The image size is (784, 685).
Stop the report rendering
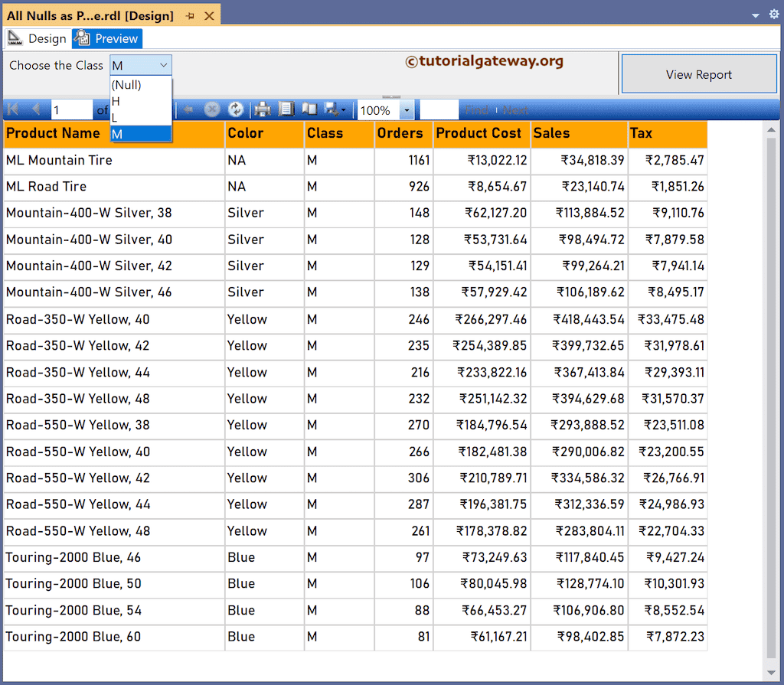click(x=212, y=109)
